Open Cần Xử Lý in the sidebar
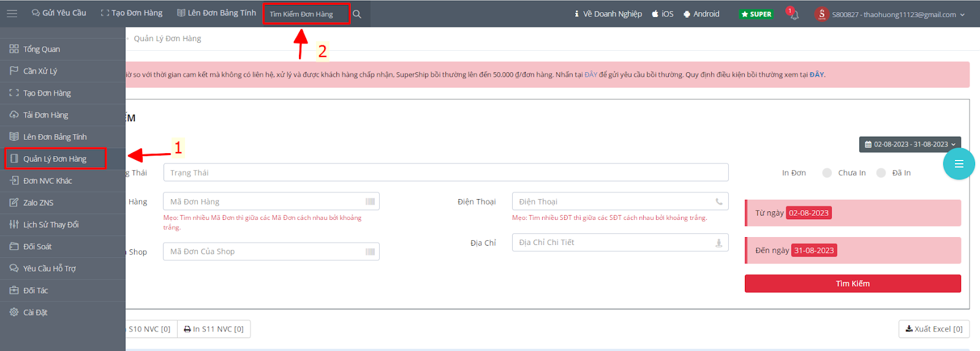Screen dimensions: 980x351 62,71
